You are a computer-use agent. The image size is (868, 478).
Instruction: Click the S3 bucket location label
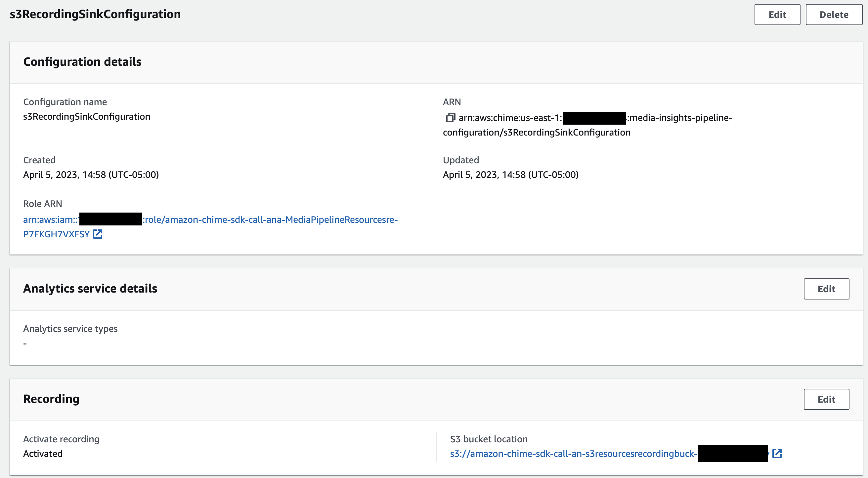click(x=489, y=439)
